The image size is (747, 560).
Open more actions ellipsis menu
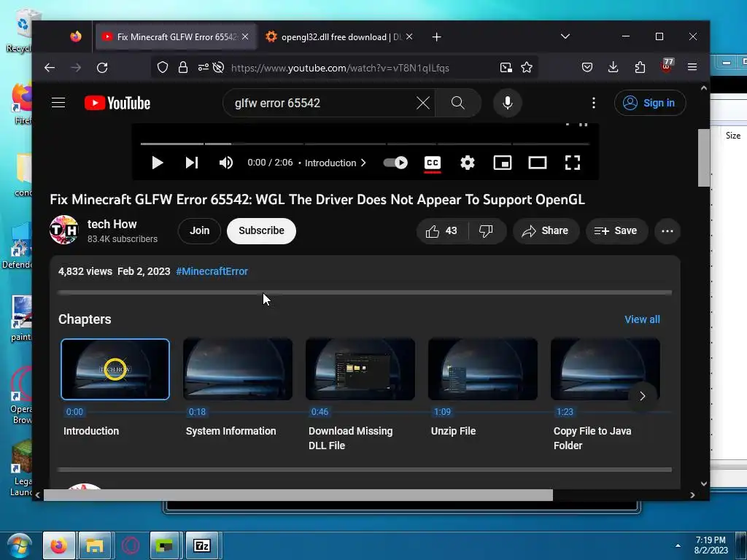click(667, 231)
